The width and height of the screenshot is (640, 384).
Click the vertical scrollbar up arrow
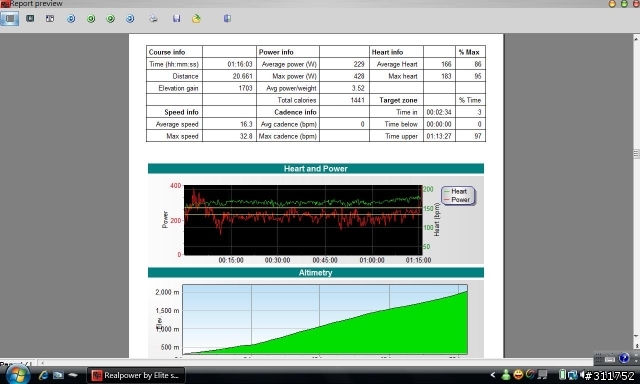point(636,39)
